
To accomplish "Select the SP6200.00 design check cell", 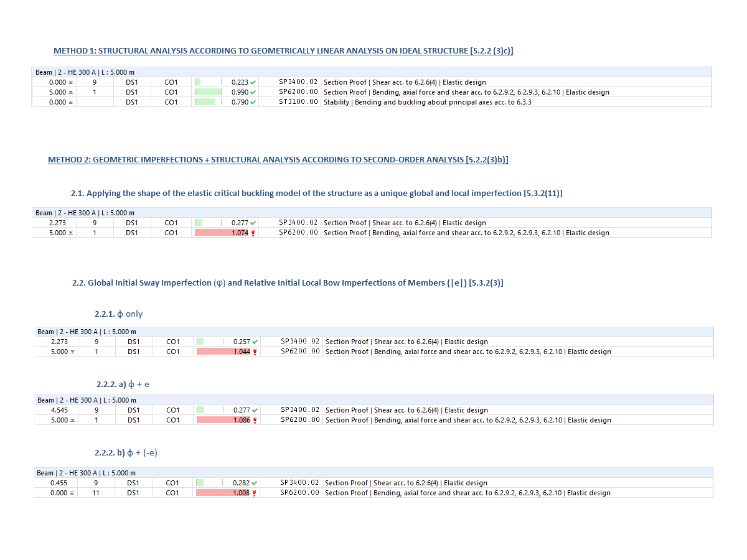I will tap(298, 92).
